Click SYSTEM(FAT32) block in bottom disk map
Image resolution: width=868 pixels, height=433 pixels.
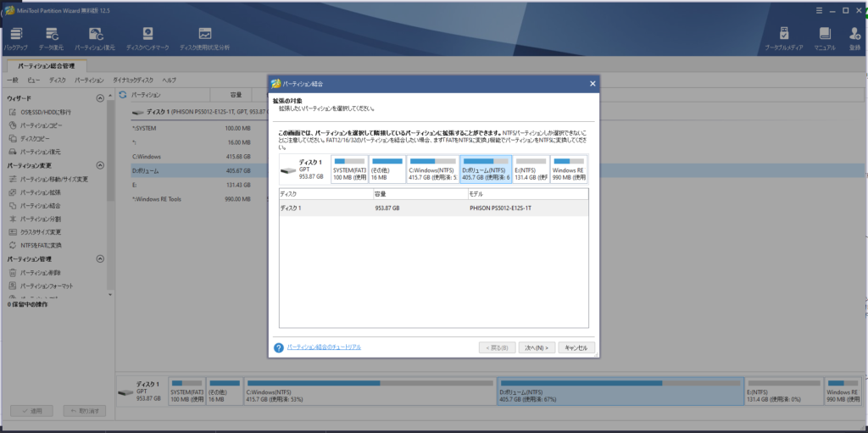point(187,391)
